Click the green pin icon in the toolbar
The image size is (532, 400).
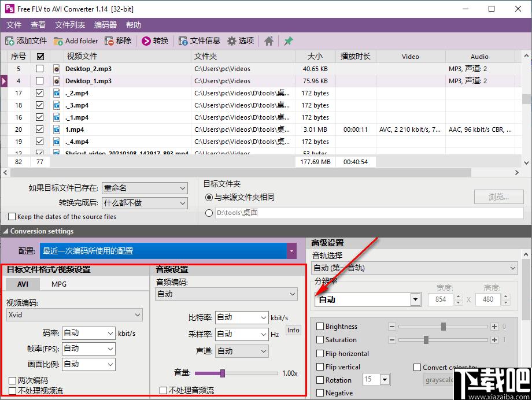point(289,41)
